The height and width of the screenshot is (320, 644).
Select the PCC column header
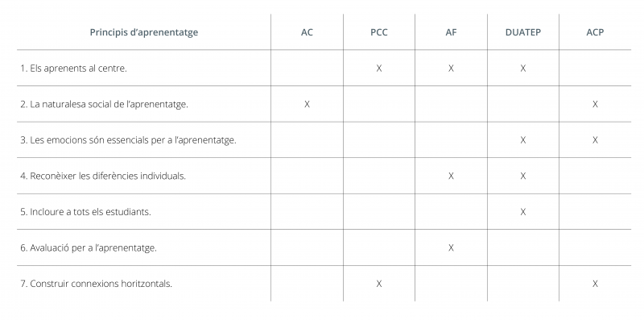pos(378,32)
